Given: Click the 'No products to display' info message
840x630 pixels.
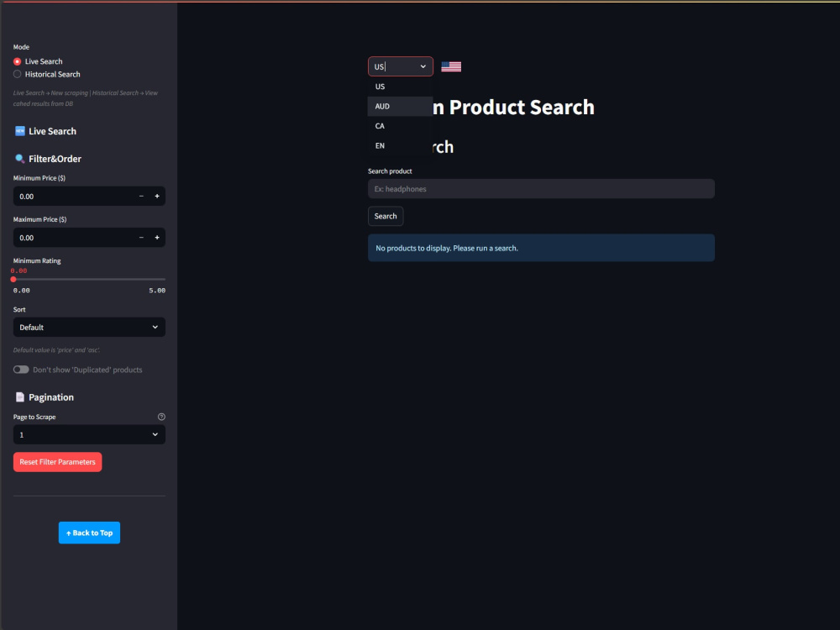Looking at the screenshot, I should (541, 248).
